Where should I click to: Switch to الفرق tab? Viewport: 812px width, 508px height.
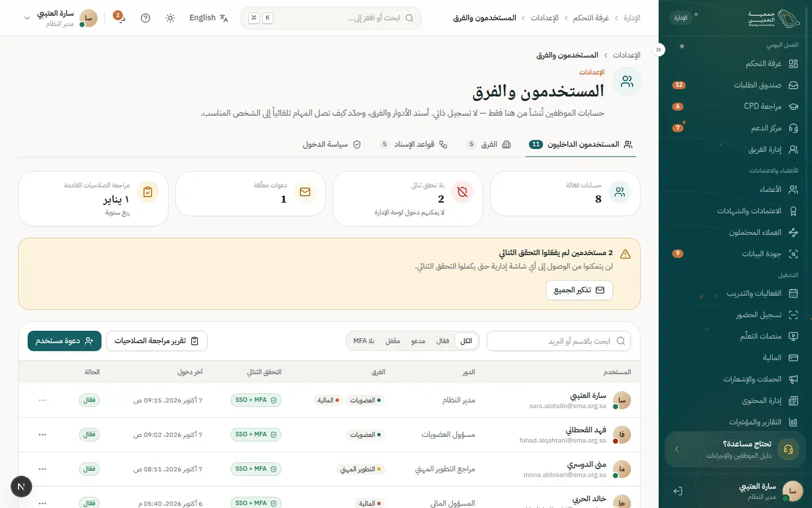pyautogui.click(x=489, y=144)
